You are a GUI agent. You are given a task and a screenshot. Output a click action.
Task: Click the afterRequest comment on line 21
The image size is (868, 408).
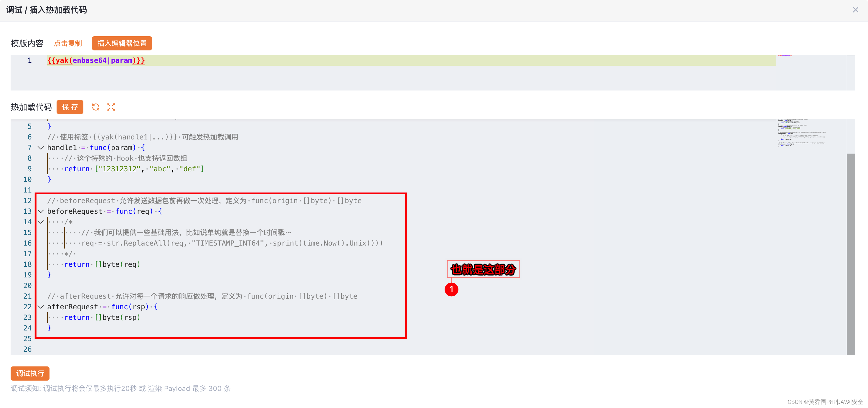(202, 296)
